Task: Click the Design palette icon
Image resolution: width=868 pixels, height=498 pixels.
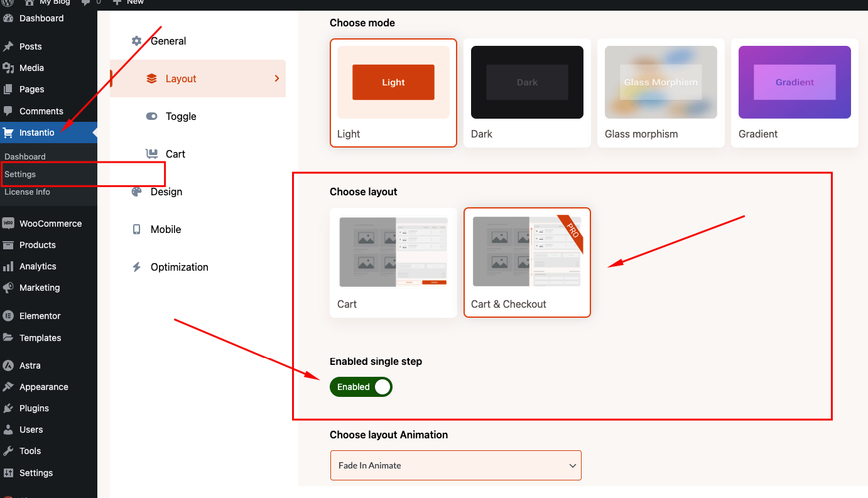Action: click(x=136, y=192)
